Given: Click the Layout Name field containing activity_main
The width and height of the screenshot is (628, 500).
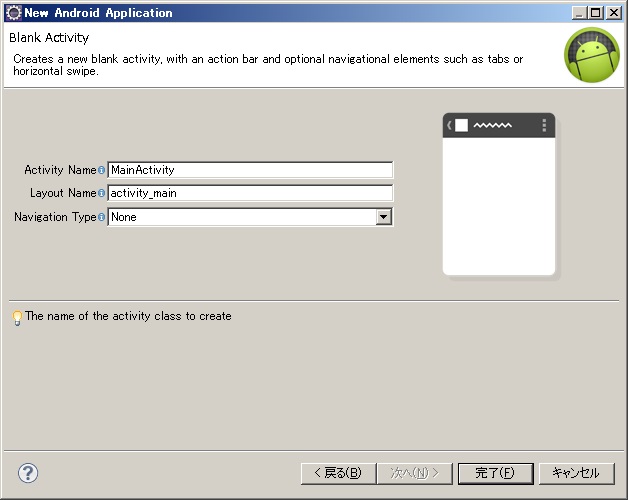Looking at the screenshot, I should pos(250,193).
